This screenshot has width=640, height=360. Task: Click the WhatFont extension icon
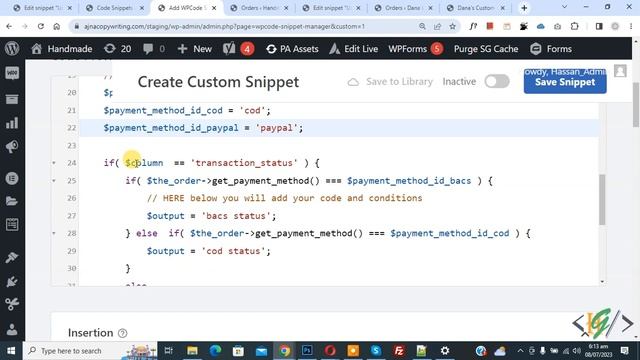point(473,27)
